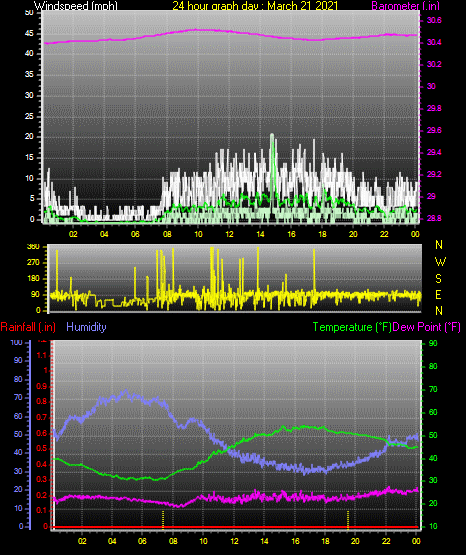The image size is (466, 555).
Task: Click the Rainfall (.in) legend label
Action: coord(28,327)
